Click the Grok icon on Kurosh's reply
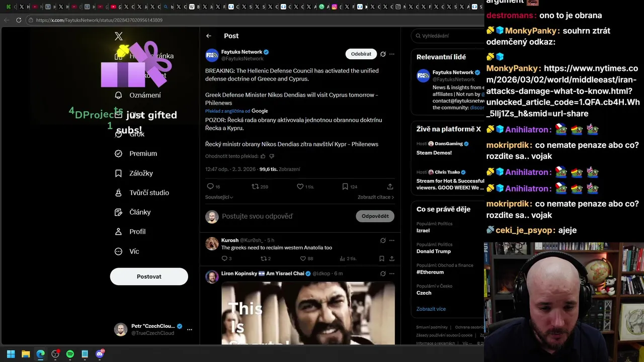This screenshot has width=644, height=362. click(383, 240)
